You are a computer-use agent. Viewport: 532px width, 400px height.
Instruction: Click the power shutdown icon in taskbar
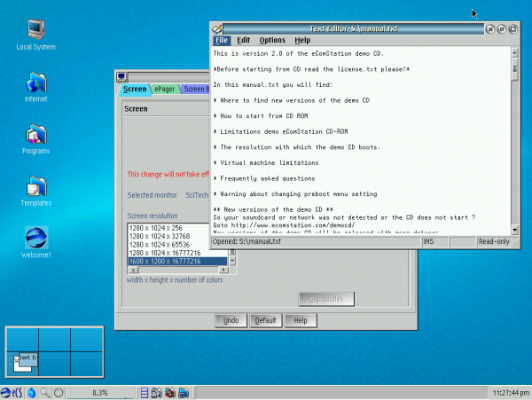pos(59,393)
